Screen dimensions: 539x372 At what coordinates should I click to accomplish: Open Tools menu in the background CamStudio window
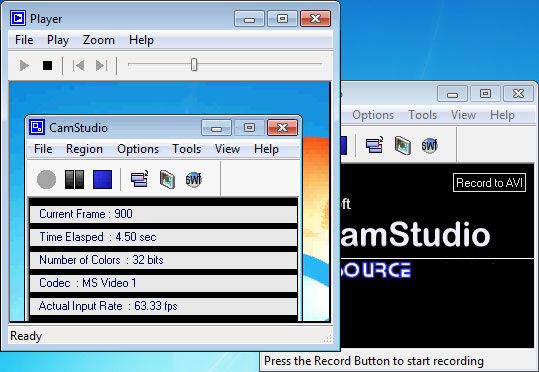(422, 114)
